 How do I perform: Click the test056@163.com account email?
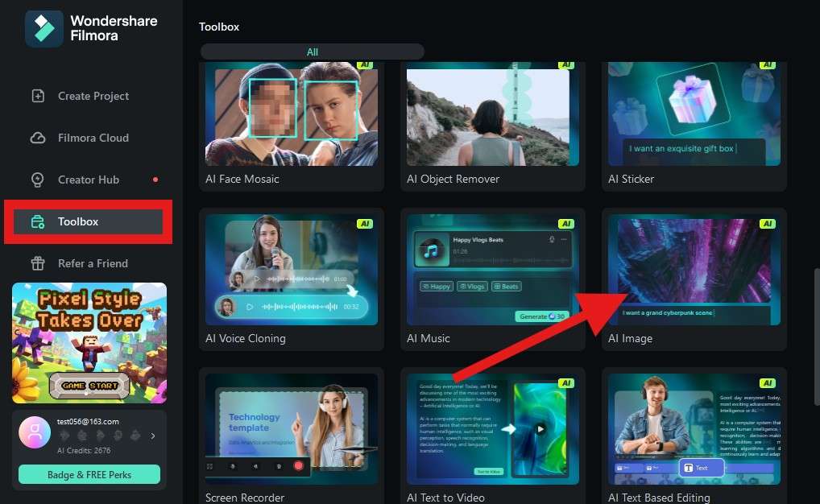(x=88, y=421)
